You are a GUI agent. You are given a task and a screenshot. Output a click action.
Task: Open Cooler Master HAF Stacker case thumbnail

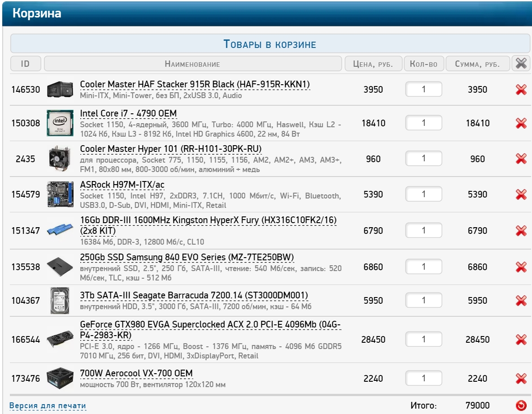[60, 90]
